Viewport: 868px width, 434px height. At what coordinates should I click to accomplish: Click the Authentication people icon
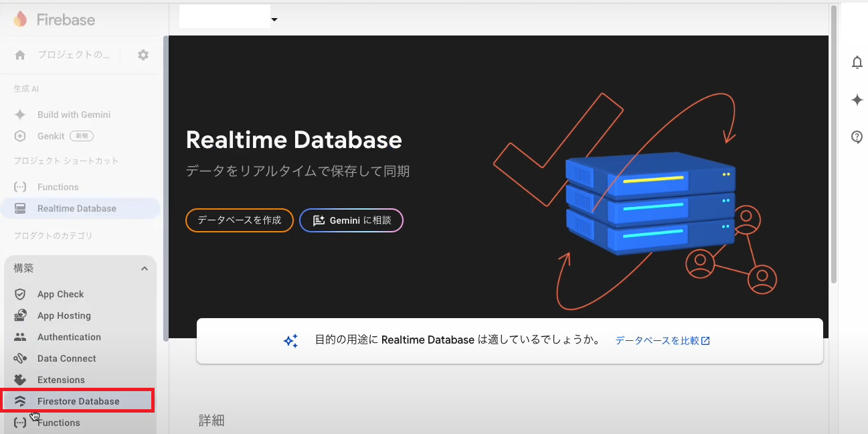20,337
